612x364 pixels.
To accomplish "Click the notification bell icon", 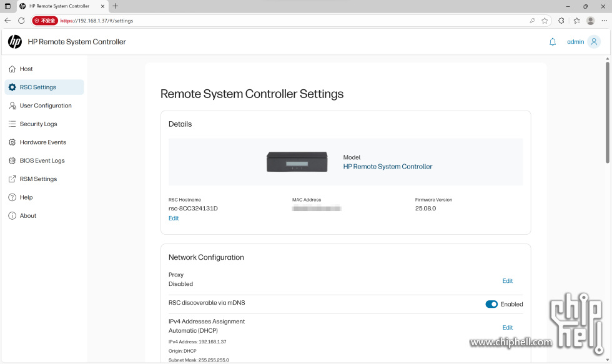I will pyautogui.click(x=552, y=42).
